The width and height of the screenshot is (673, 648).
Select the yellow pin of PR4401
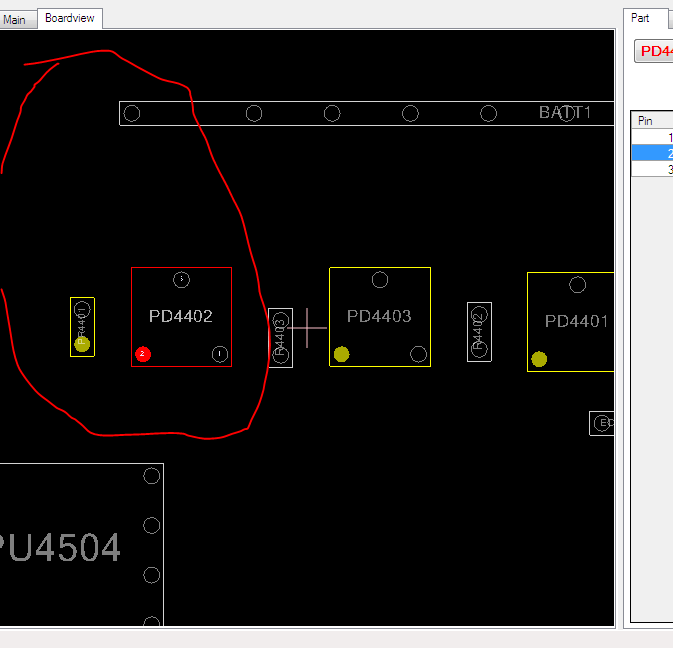(x=82, y=344)
